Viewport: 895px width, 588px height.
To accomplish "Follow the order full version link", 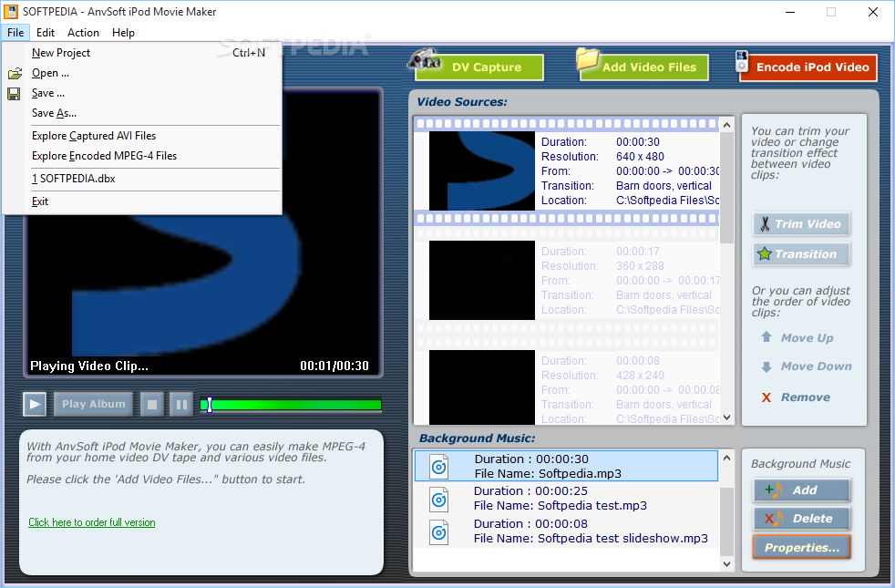I will coord(92,522).
